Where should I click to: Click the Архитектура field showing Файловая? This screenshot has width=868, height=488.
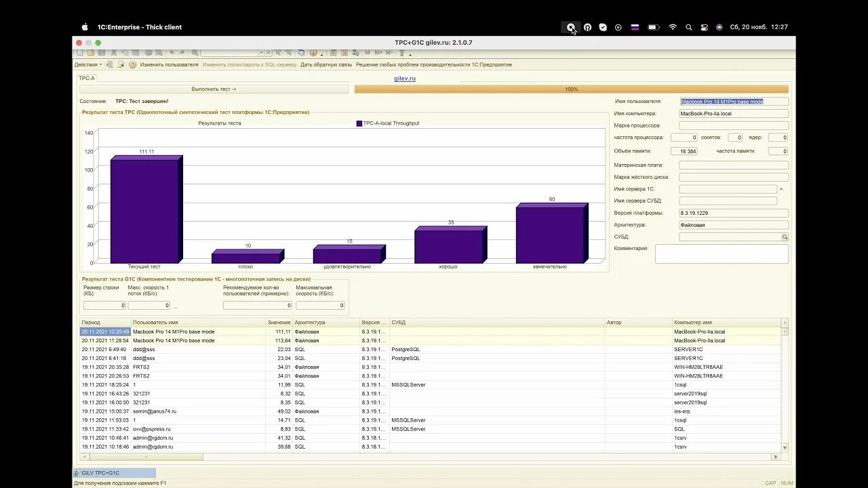(x=734, y=225)
